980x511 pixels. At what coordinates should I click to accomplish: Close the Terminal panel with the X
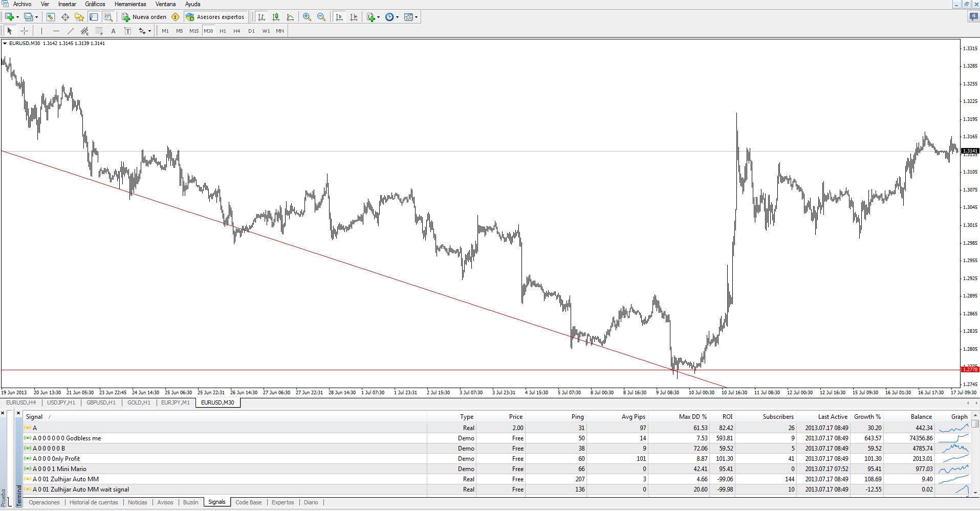coord(19,413)
